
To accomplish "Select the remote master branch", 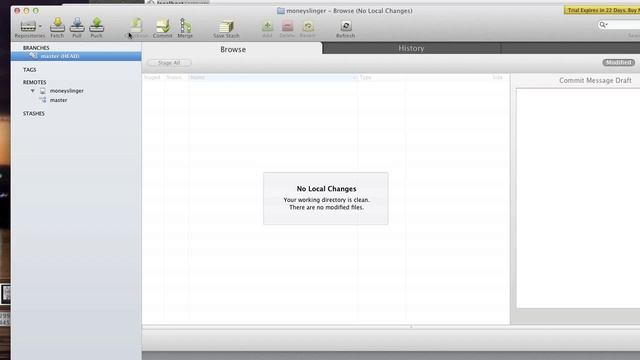I will click(x=58, y=100).
